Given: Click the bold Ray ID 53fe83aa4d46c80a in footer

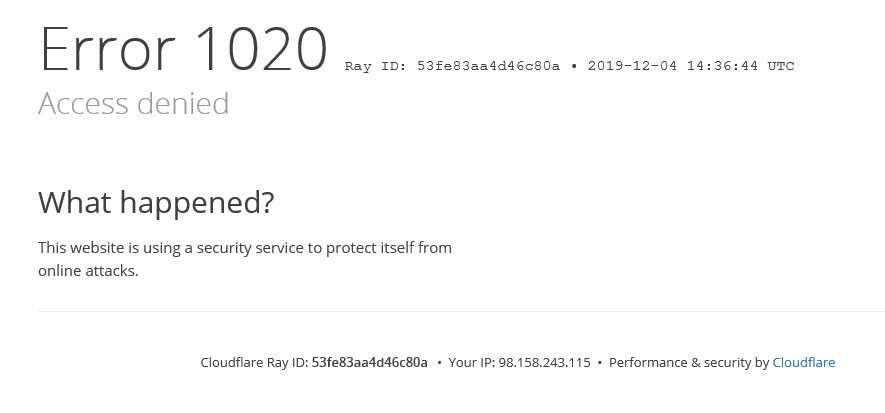Looking at the screenshot, I should click(x=370, y=362).
